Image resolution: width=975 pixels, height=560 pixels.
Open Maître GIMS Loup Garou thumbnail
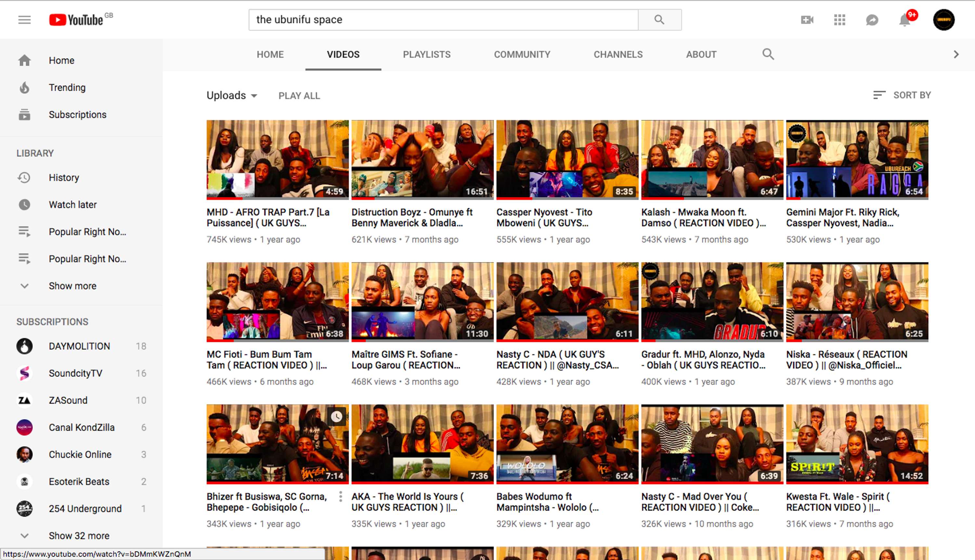click(422, 302)
